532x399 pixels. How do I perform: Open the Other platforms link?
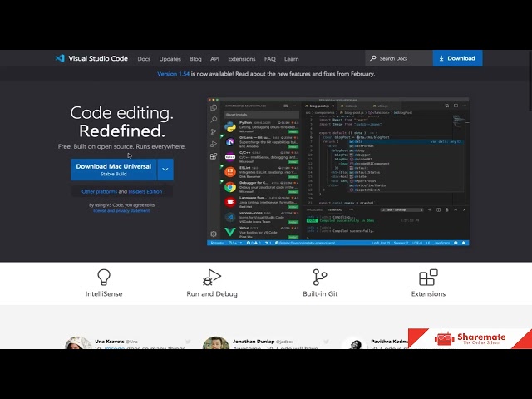click(x=100, y=191)
